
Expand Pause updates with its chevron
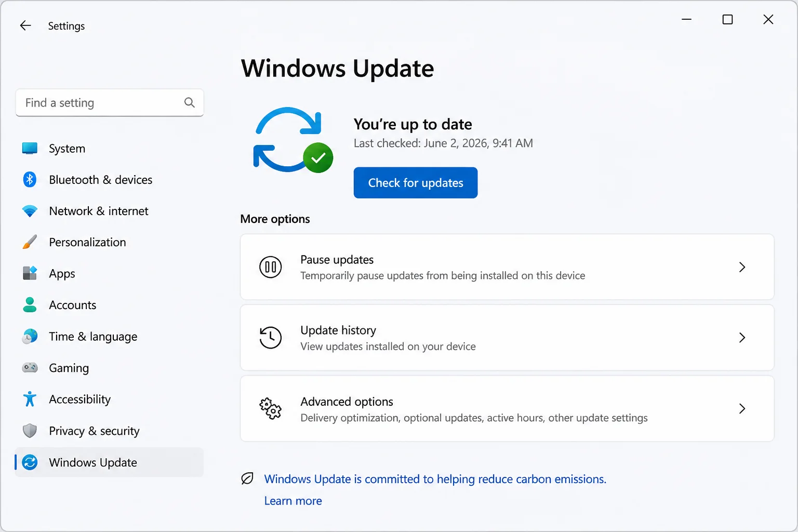[742, 267]
